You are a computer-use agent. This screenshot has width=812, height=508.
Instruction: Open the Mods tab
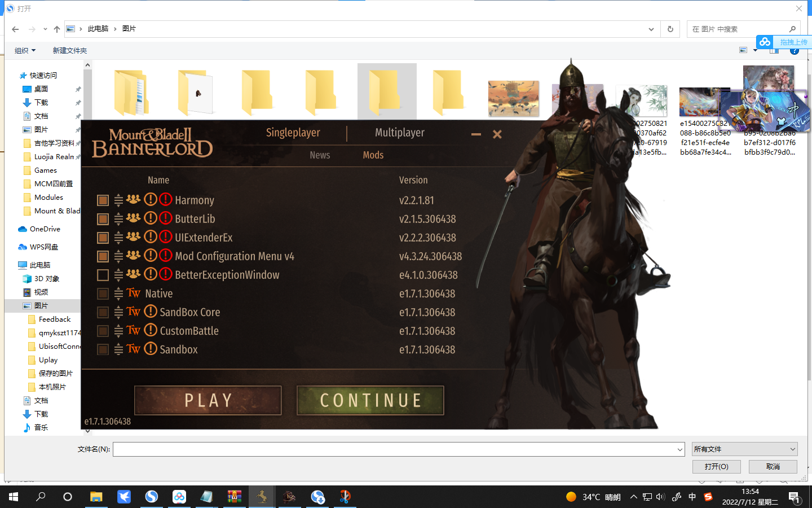(x=373, y=155)
